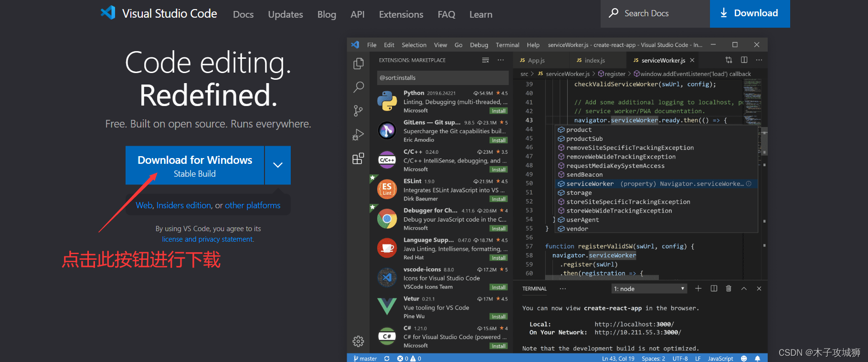Click the Search Docs field
This screenshot has height=362, width=868.
pos(655,13)
